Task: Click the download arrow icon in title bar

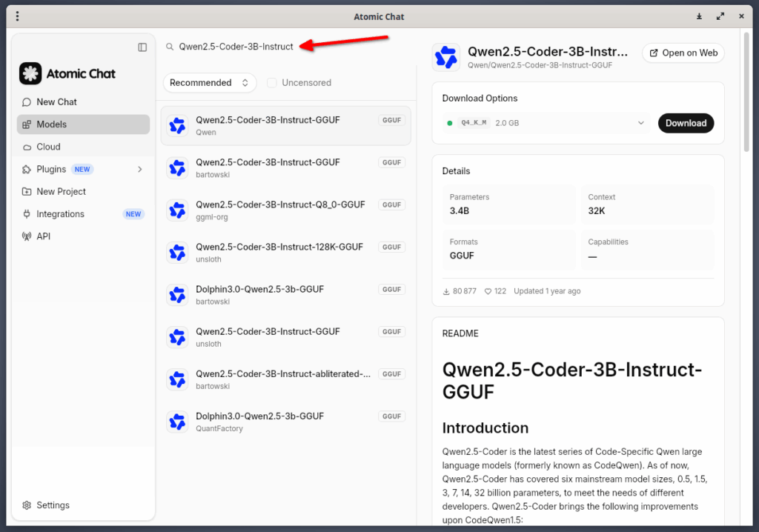Action: tap(699, 16)
